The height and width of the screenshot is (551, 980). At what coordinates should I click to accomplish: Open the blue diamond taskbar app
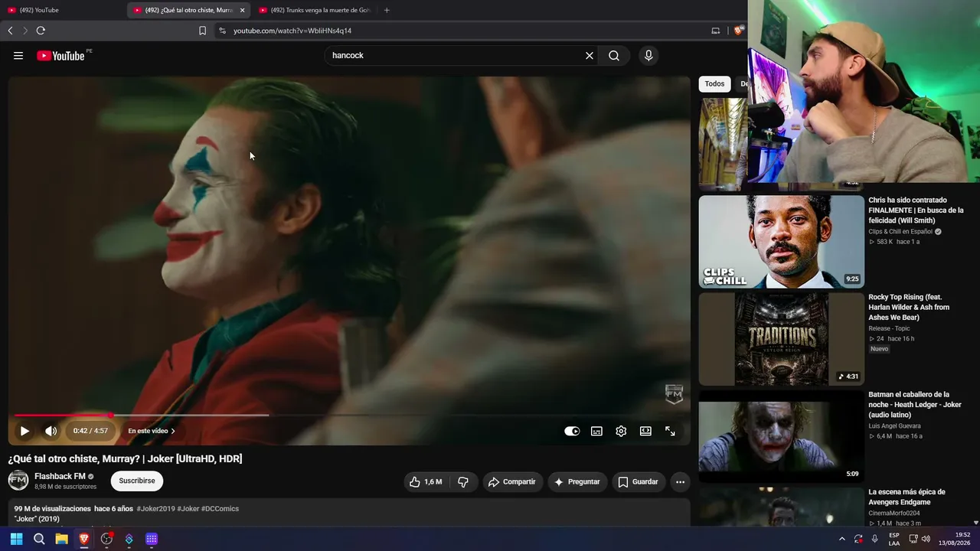[x=129, y=539]
